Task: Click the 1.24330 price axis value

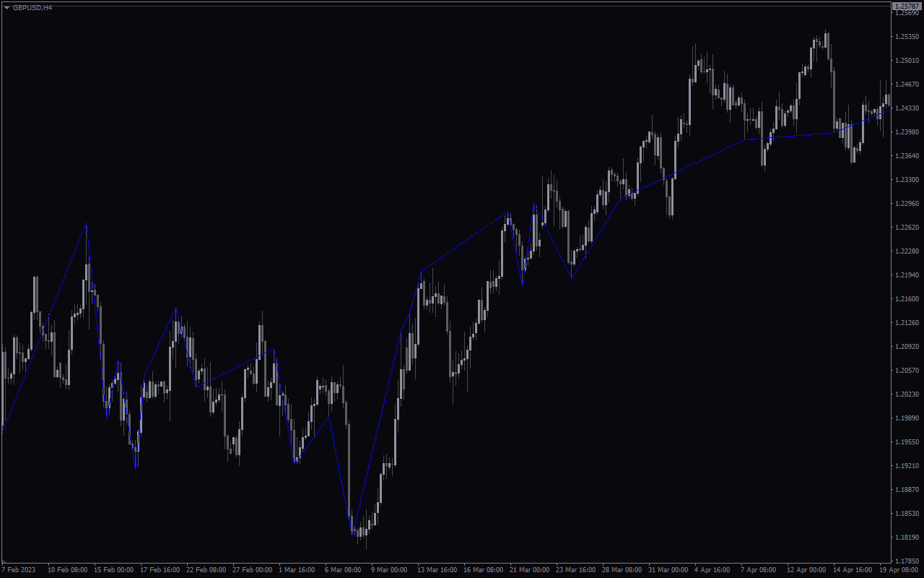Action: tap(908, 108)
